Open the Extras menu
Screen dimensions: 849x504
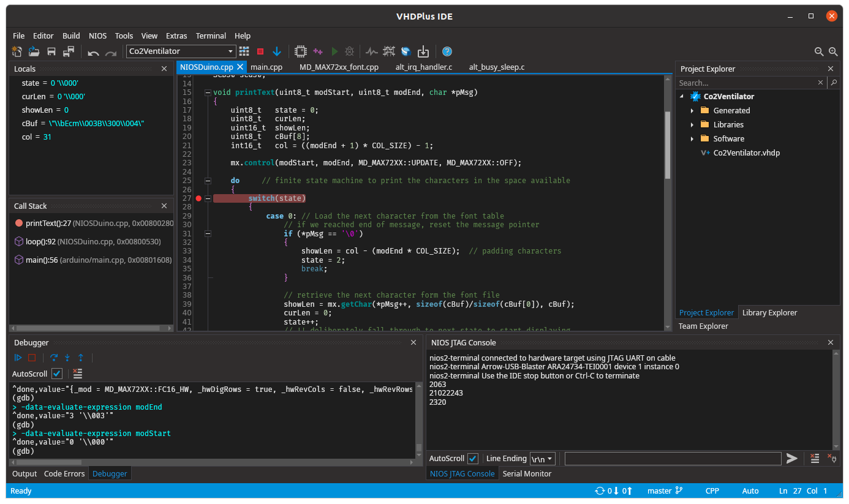click(176, 36)
